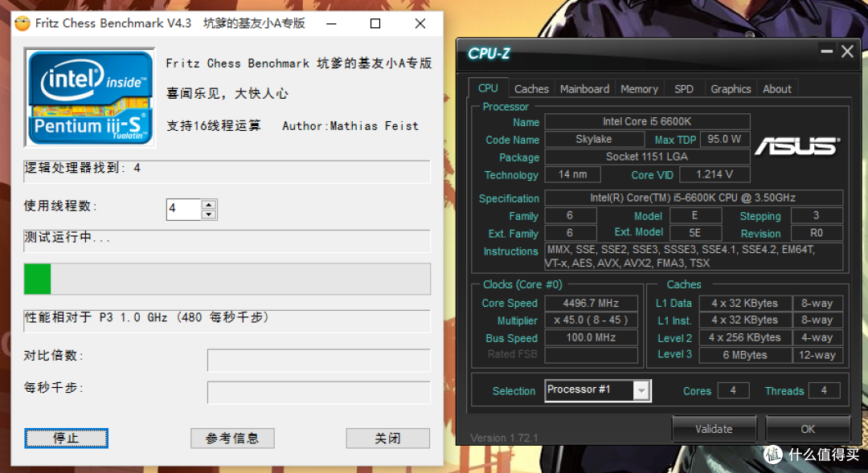The height and width of the screenshot is (473, 868).
Task: Open the About tab in CPU-Z
Action: pyautogui.click(x=777, y=89)
